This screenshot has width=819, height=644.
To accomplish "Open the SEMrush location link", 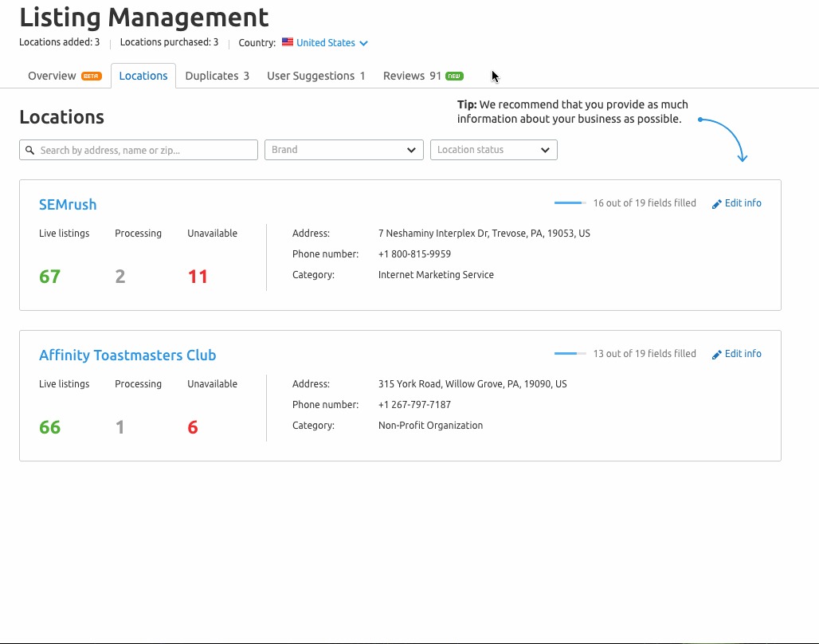I will 68,204.
